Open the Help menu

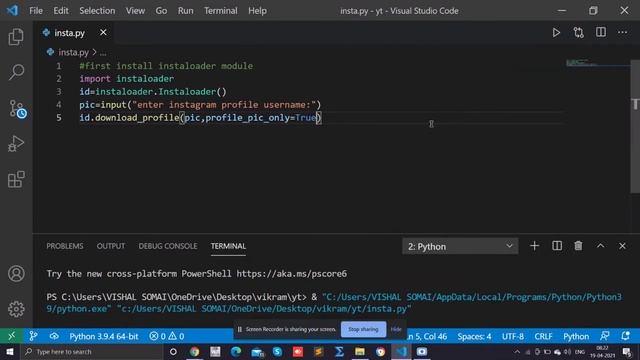(257, 11)
